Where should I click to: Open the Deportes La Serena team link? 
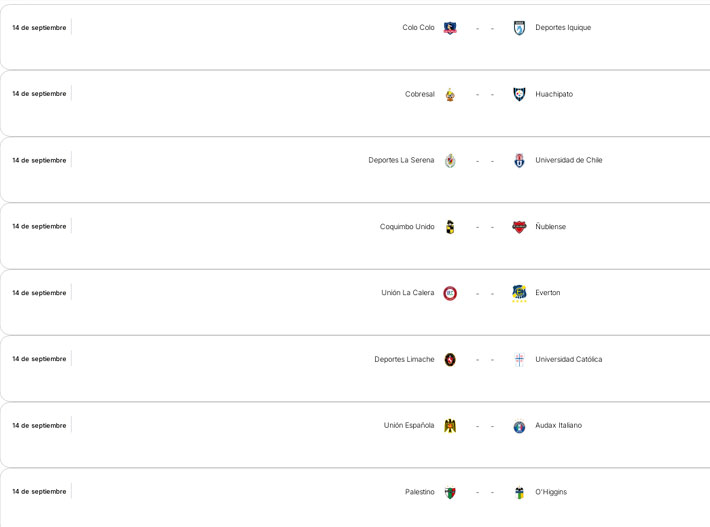[401, 160]
